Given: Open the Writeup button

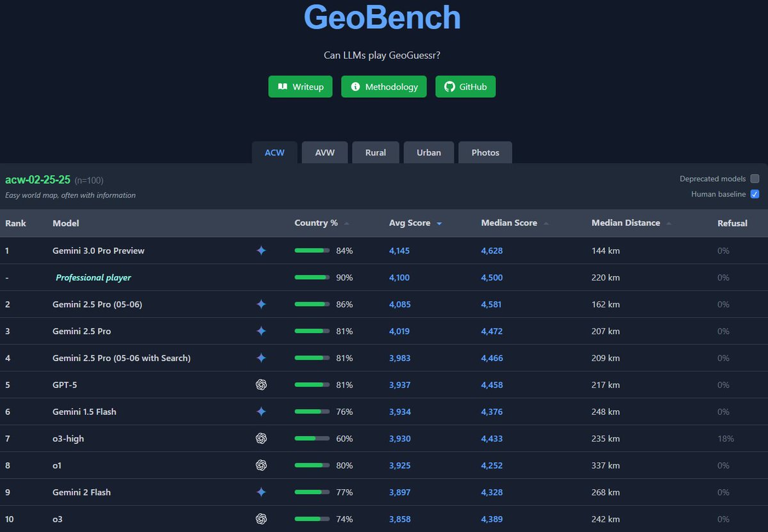Looking at the screenshot, I should 300,86.
